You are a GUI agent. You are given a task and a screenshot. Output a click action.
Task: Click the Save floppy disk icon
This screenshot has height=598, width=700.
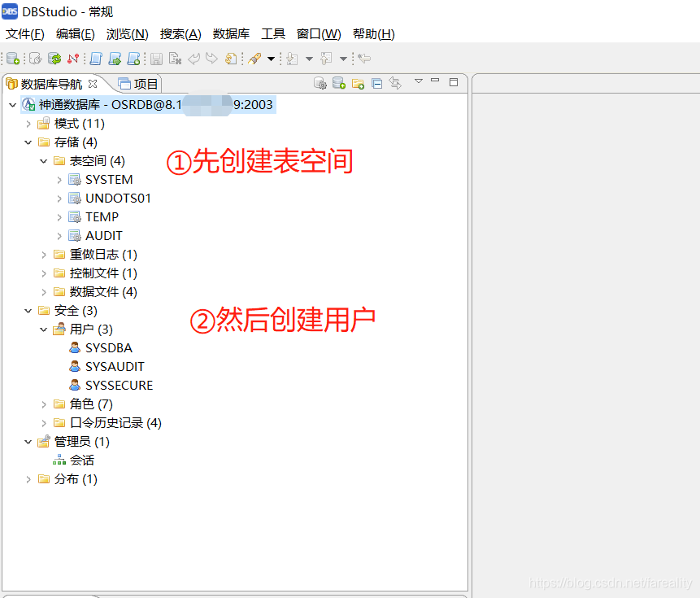[156, 59]
